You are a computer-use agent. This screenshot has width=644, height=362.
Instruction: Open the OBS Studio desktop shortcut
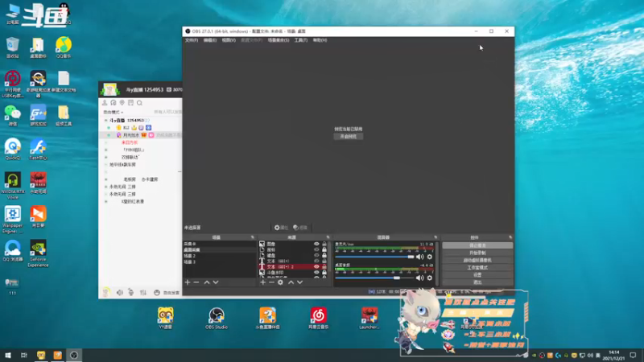[216, 319]
